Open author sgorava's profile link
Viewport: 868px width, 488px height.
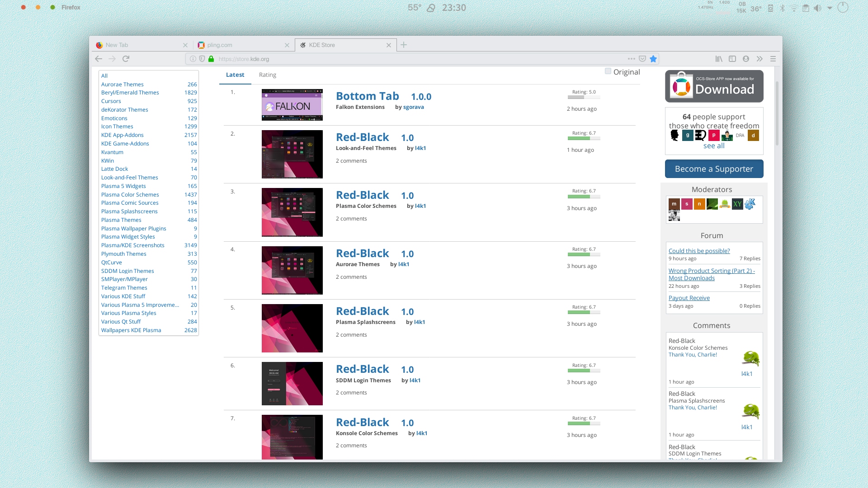tap(414, 107)
